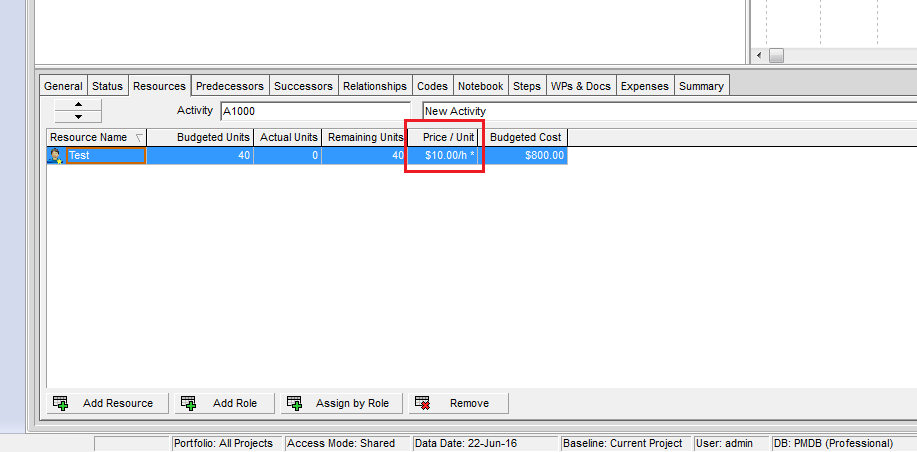Click the resource icon beside Test
917x452 pixels.
pos(56,156)
